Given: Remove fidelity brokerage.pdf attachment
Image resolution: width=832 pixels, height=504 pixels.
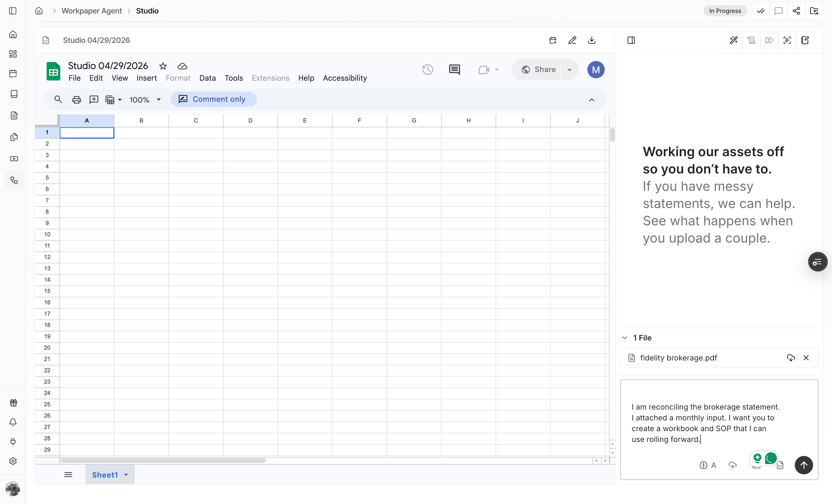Looking at the screenshot, I should (x=806, y=357).
